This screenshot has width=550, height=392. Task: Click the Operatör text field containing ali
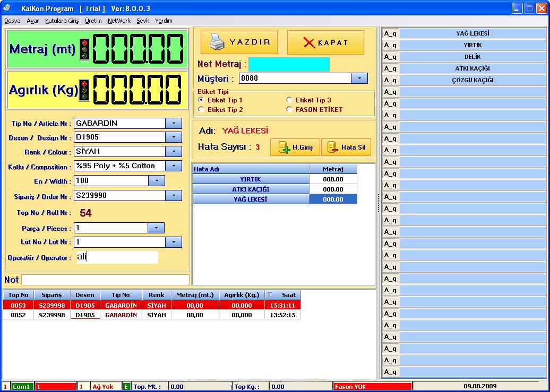point(117,257)
